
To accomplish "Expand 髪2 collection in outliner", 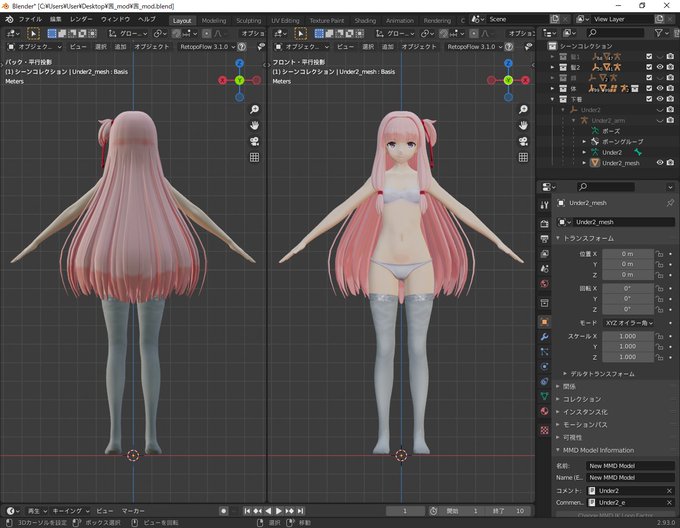I will (x=552, y=67).
